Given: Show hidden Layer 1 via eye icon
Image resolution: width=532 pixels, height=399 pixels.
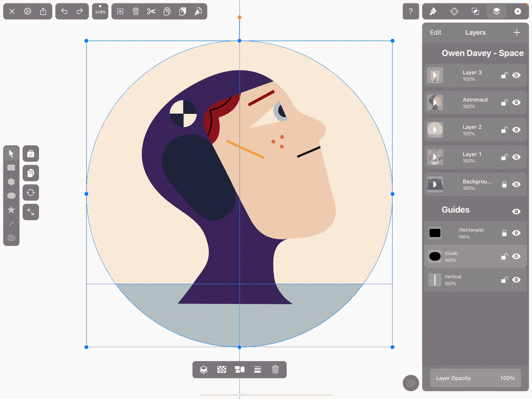Looking at the screenshot, I should [x=516, y=157].
